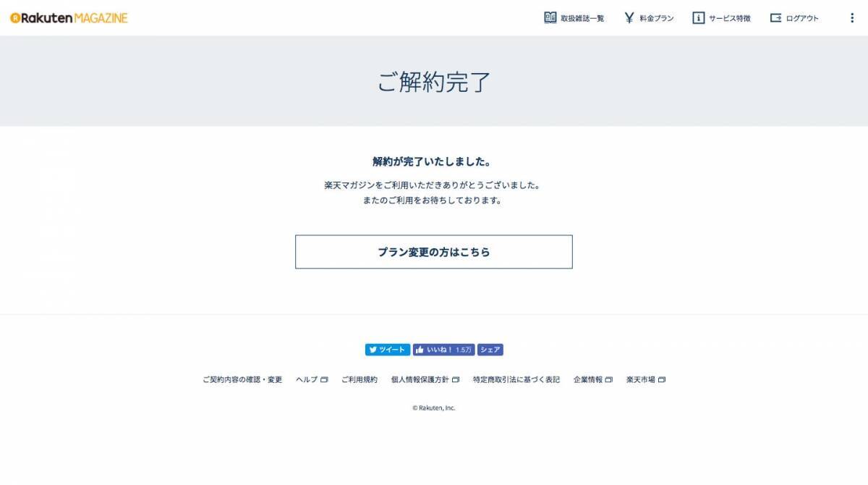
Task: Open 取扱雑誌一覧 in top navigation
Action: 582,18
